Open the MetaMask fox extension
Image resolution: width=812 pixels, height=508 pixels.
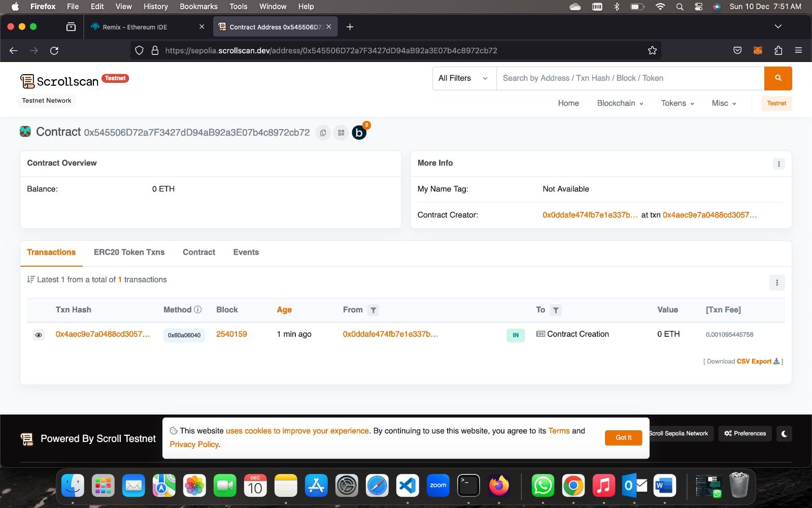(x=758, y=50)
